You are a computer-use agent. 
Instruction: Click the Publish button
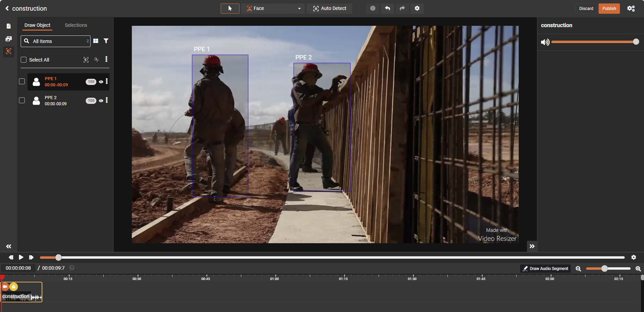pyautogui.click(x=609, y=8)
